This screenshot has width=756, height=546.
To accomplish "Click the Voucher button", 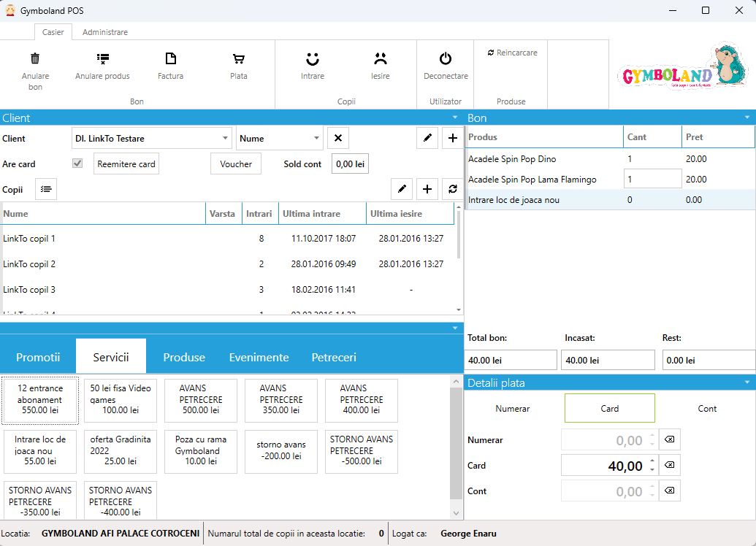I will pyautogui.click(x=236, y=164).
